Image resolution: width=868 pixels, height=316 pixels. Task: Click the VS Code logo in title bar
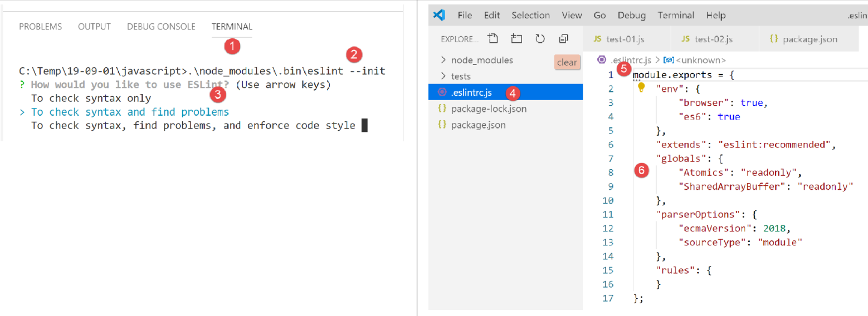coord(440,15)
